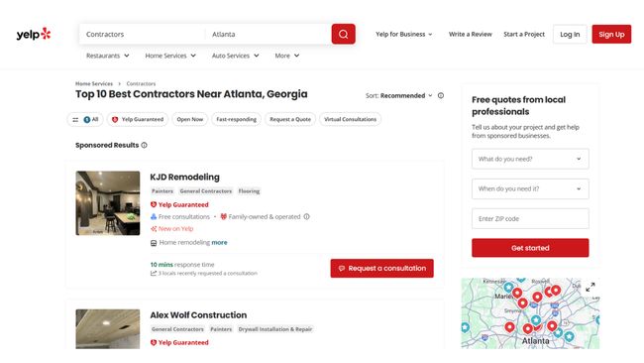This screenshot has width=644, height=363.
Task: Click Yelp Guaranteed badge on Alex Wolf Construction
Action: (179, 342)
